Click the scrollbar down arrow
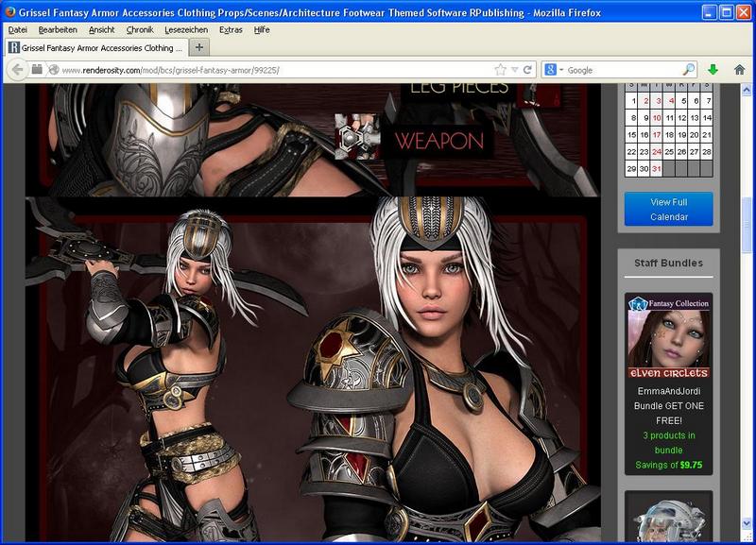756x545 pixels. click(x=747, y=522)
